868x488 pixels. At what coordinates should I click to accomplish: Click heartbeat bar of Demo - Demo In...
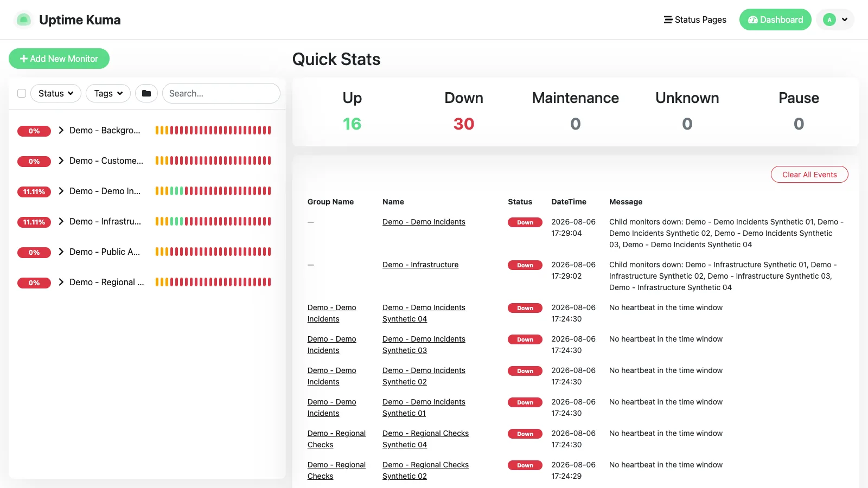point(213,191)
